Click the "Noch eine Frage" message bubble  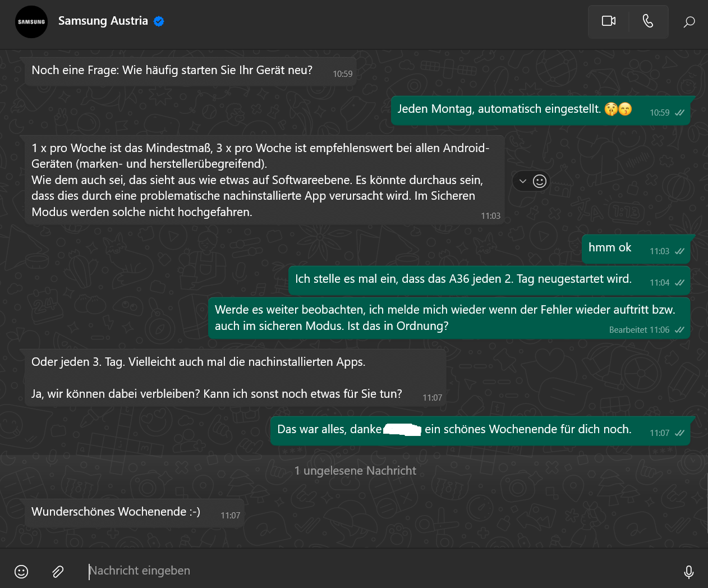(x=172, y=71)
